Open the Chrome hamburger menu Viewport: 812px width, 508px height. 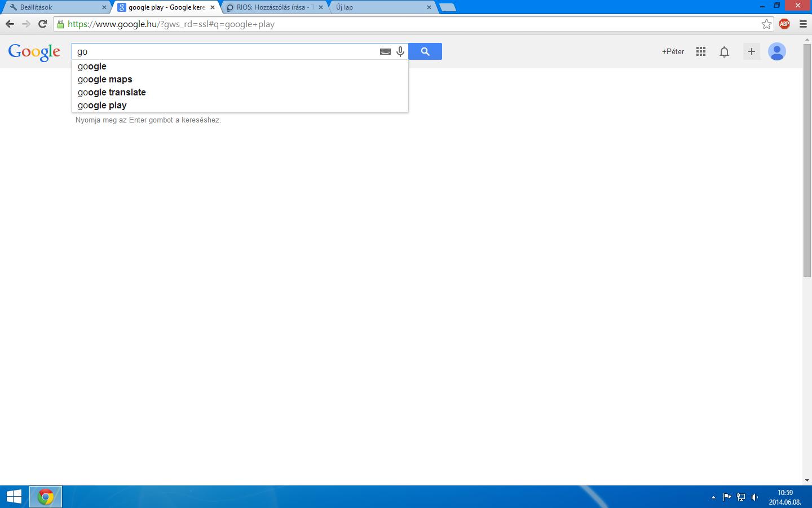[x=803, y=24]
